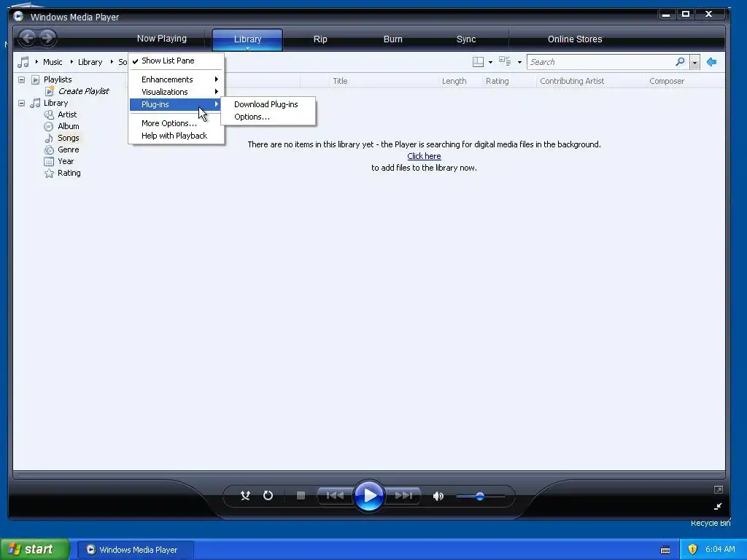Open the arrow before Library breadcrumb
Viewport: 747px width, 560px height.
pyautogui.click(x=71, y=62)
